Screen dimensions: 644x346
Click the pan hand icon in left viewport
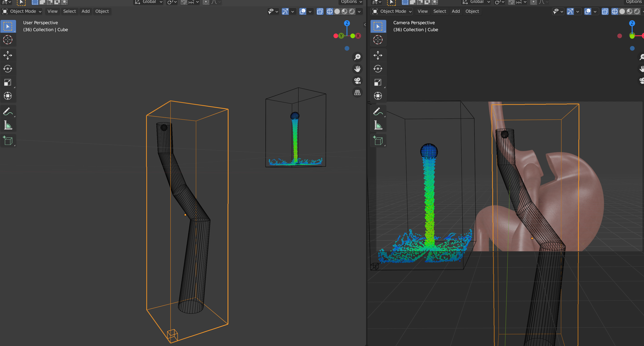357,69
